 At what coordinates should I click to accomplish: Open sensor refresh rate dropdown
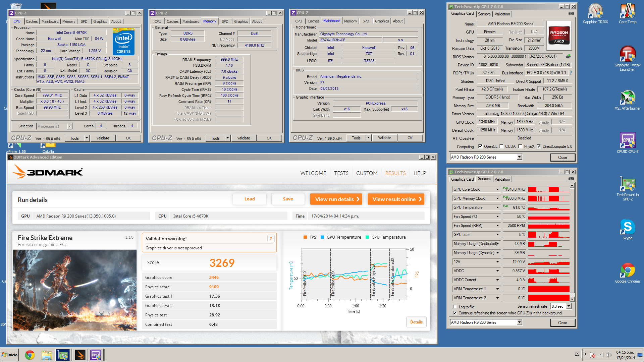point(569,306)
